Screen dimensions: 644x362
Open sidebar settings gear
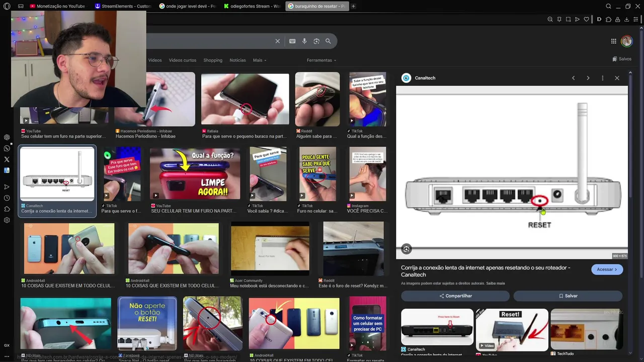coord(7,220)
